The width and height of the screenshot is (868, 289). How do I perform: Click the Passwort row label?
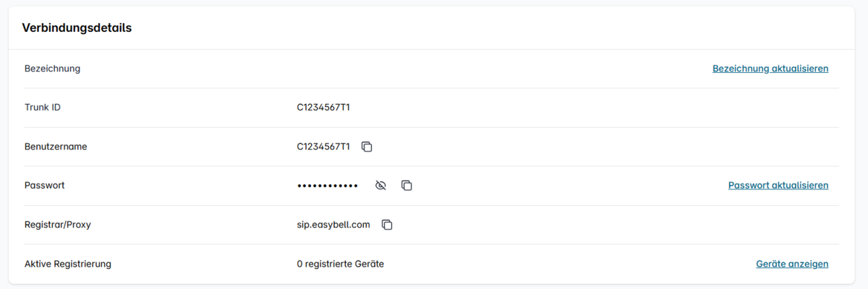click(x=45, y=186)
